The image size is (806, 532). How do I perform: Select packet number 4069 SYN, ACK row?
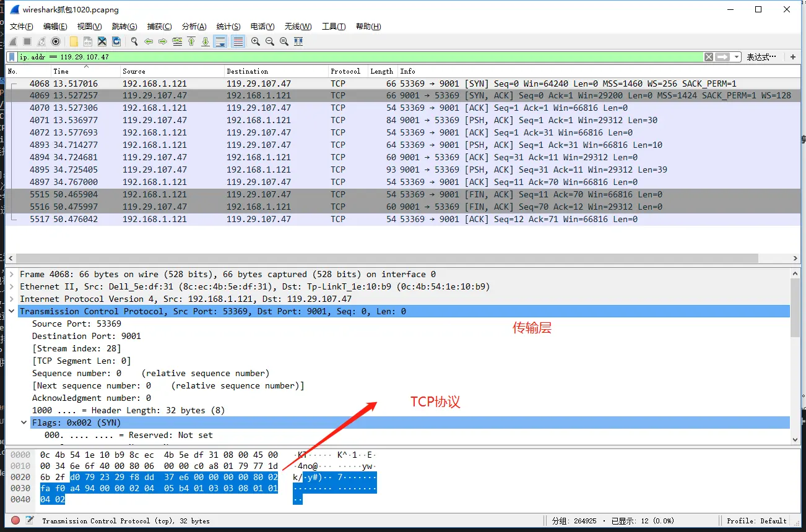point(402,95)
